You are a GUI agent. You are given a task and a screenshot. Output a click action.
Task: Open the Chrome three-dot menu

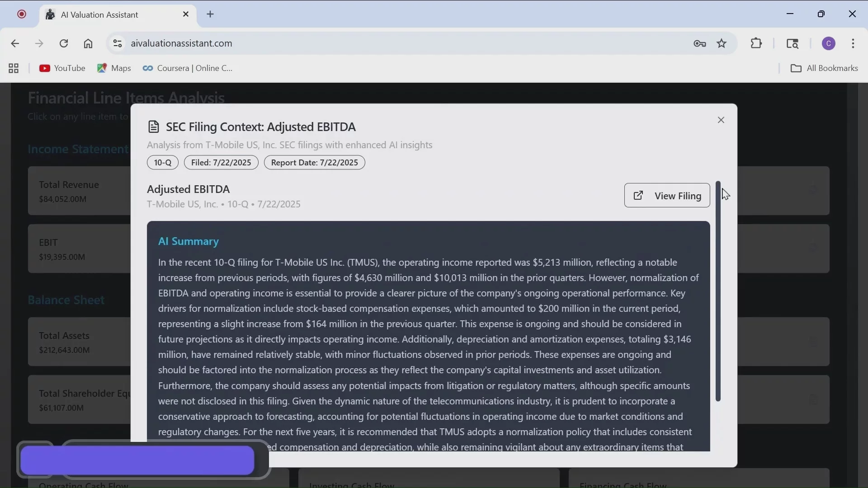(x=854, y=43)
